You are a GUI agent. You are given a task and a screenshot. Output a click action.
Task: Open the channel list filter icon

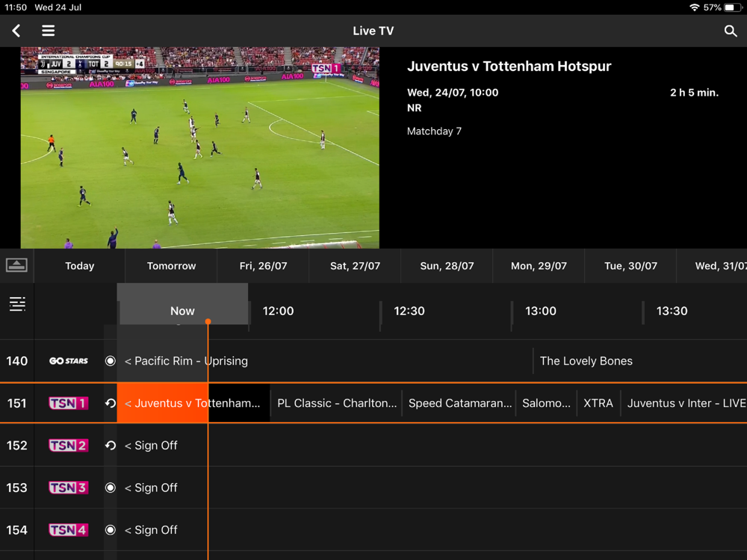[x=17, y=304]
